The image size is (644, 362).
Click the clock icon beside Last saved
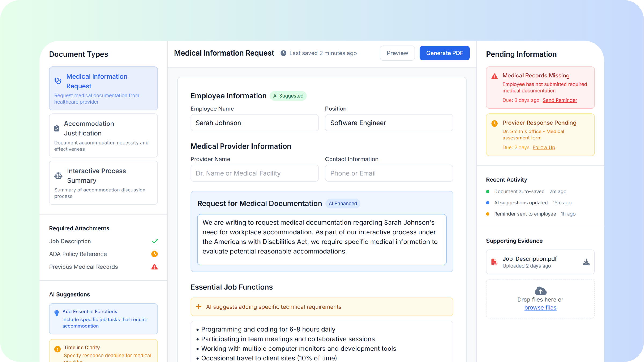click(283, 53)
